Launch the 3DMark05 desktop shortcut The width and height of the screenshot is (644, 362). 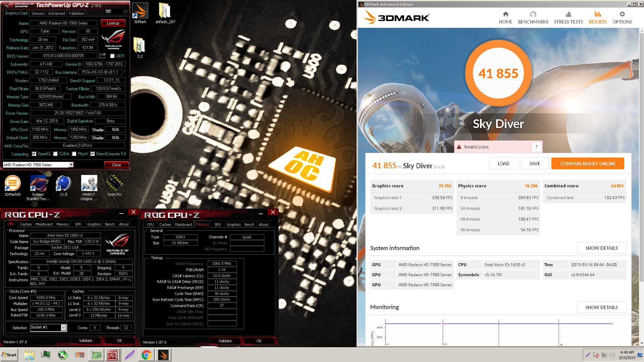[12, 185]
